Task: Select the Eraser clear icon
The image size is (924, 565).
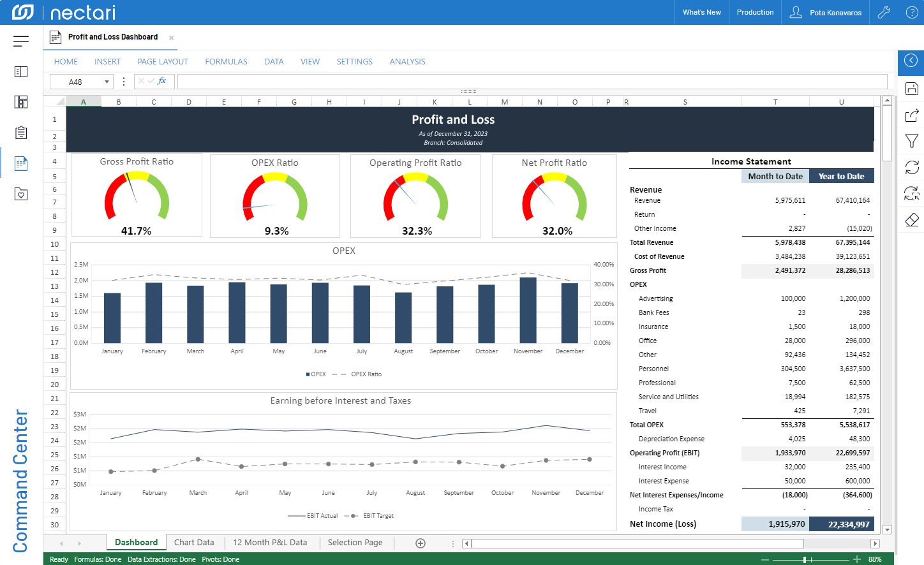Action: tap(912, 220)
